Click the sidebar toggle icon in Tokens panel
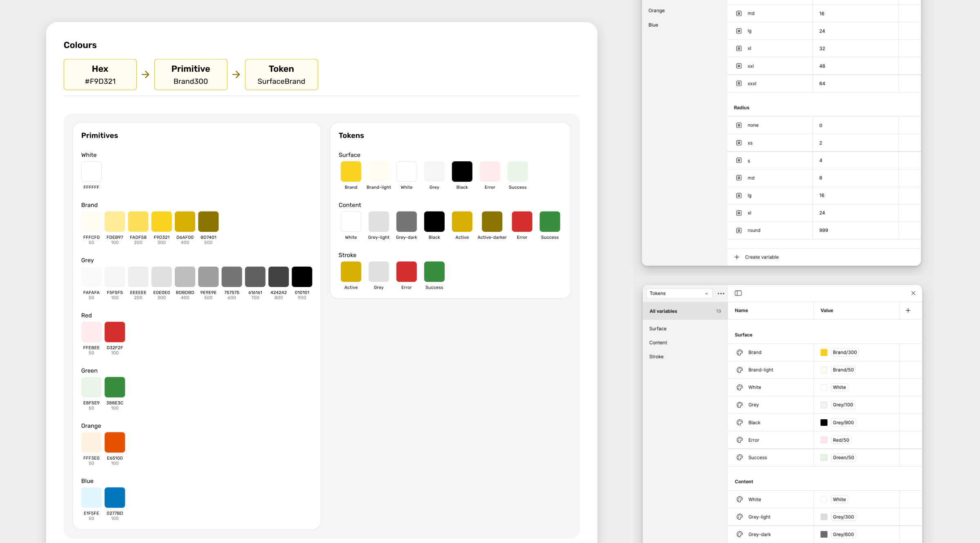This screenshot has width=980, height=543. 738,293
